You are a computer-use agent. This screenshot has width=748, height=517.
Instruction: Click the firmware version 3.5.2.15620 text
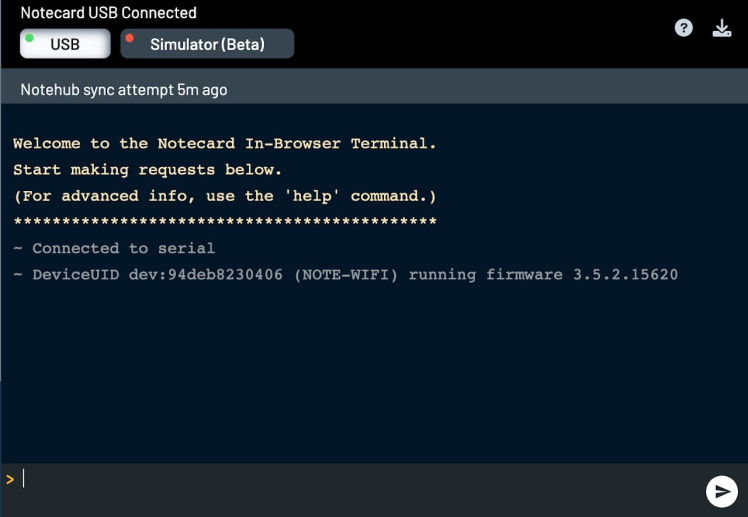tap(625, 274)
